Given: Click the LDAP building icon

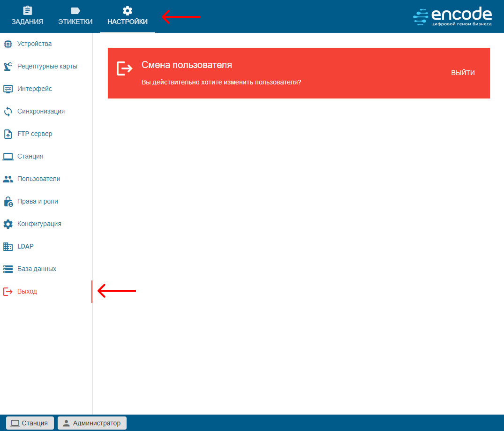Looking at the screenshot, I should point(8,247).
